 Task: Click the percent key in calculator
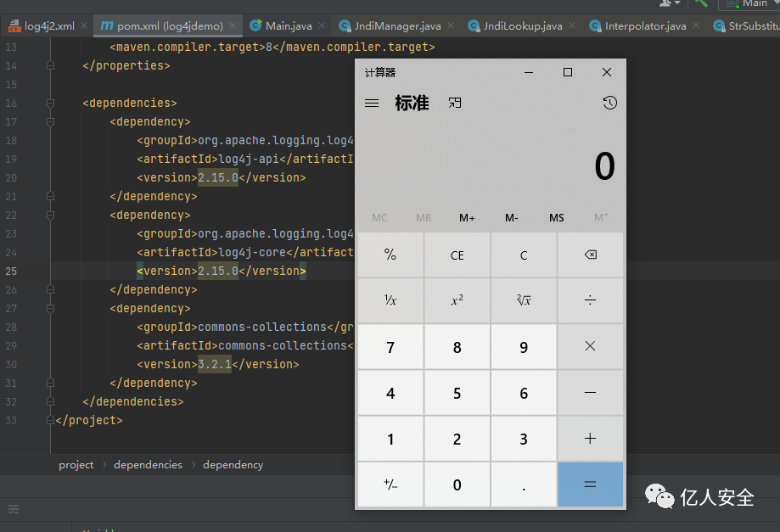click(x=390, y=255)
